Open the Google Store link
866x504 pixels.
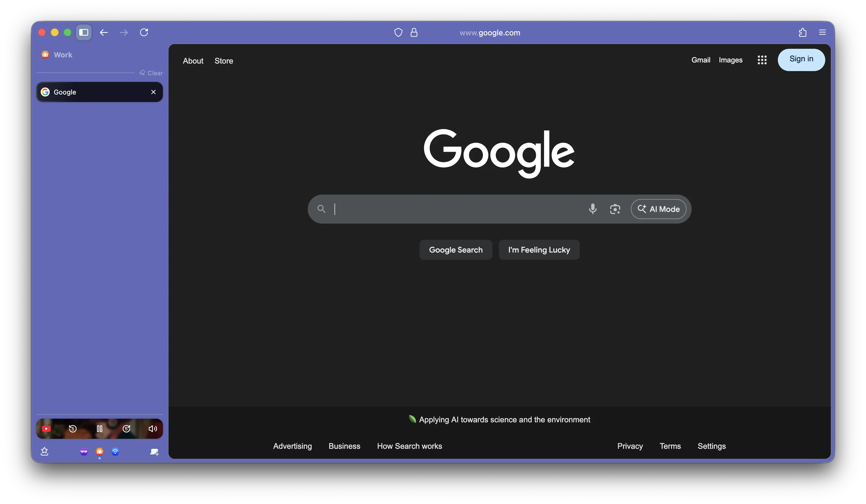pyautogui.click(x=224, y=61)
